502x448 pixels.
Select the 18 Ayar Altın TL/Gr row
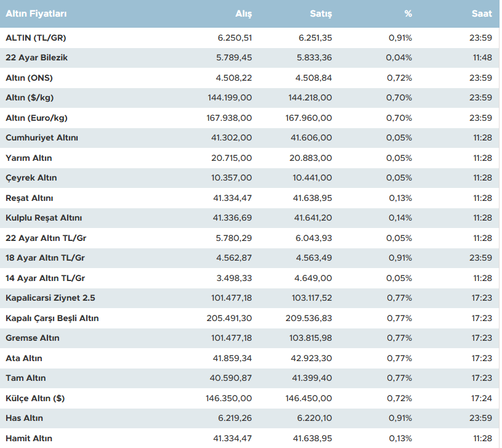(x=45, y=258)
